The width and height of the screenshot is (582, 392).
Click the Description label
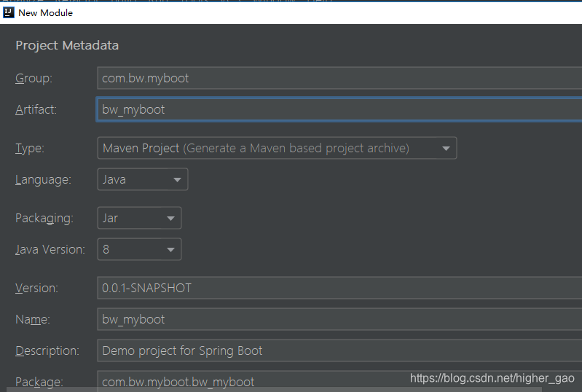pyautogui.click(x=47, y=350)
